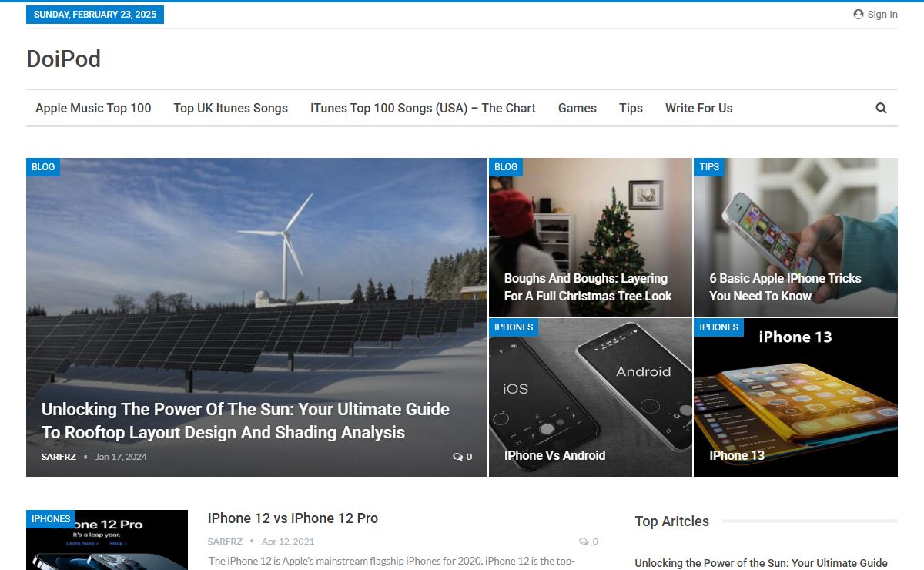This screenshot has height=570, width=924.
Task: Open the Apple Music Top 100 menu item
Action: (x=93, y=108)
